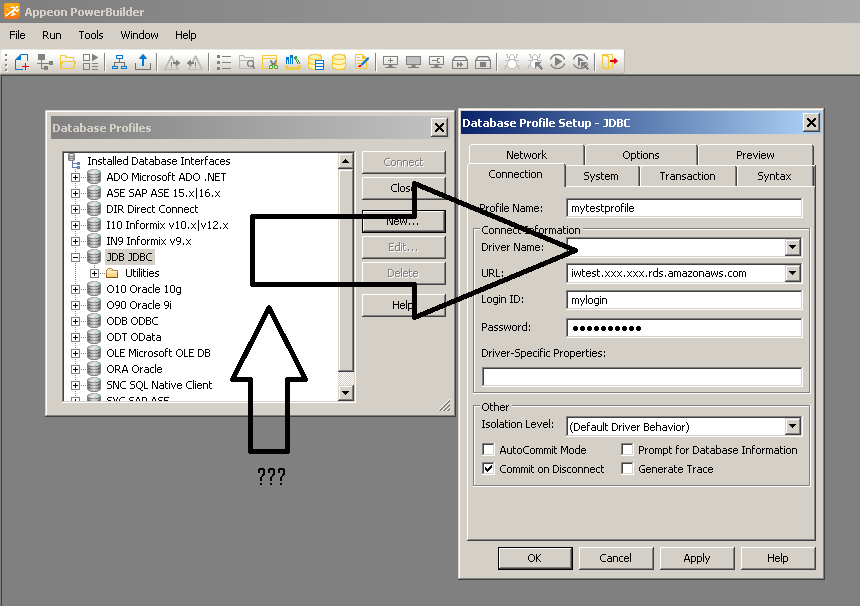The width and height of the screenshot is (860, 606).
Task: Open the To-Do List toolbar icon
Action: pos(223,62)
